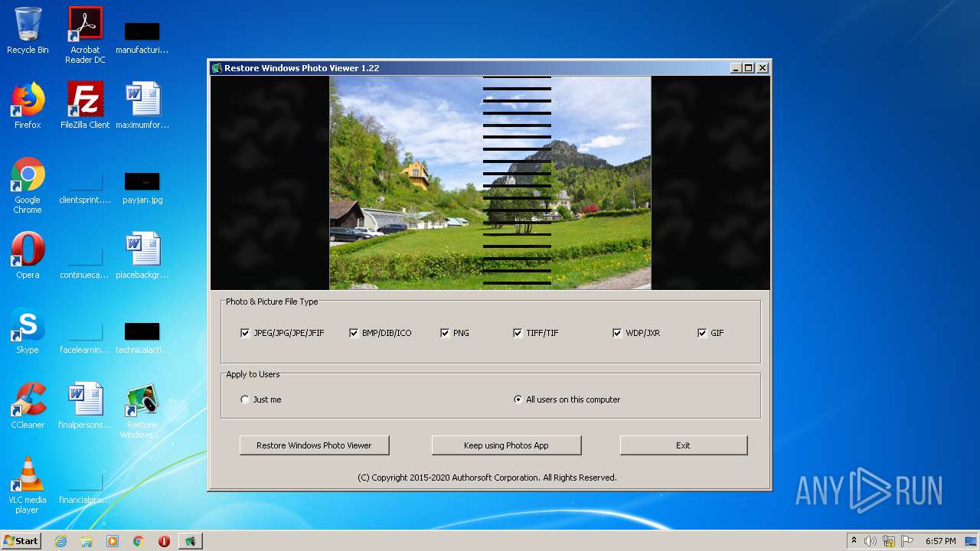This screenshot has height=551, width=980.
Task: Launch Opera desktop shortcut
Action: (x=28, y=256)
